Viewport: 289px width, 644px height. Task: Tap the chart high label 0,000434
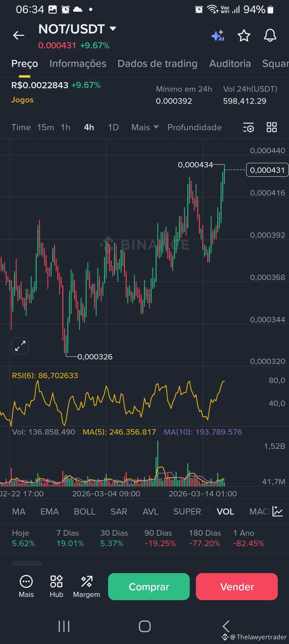195,165
